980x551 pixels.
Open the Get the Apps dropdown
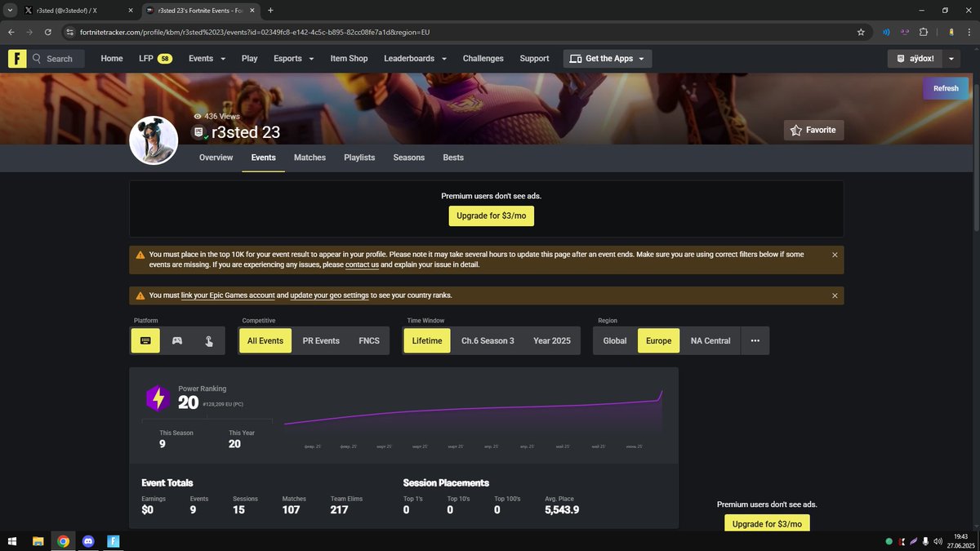coord(608,59)
